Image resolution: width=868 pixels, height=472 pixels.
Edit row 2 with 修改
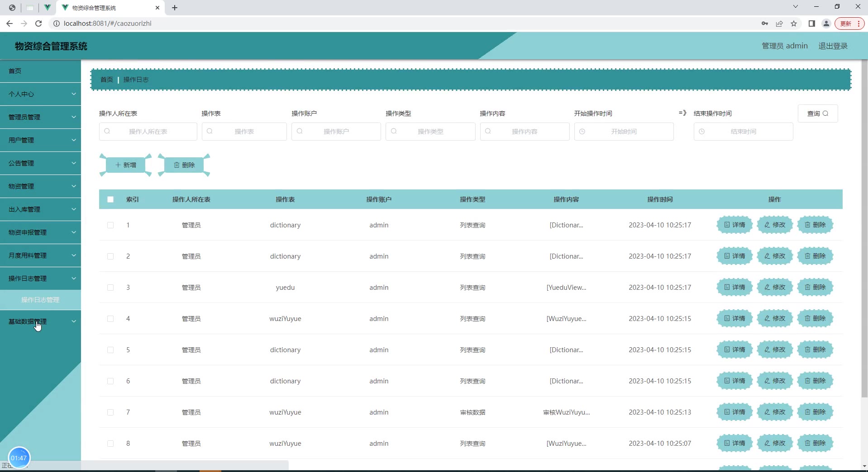pos(775,256)
